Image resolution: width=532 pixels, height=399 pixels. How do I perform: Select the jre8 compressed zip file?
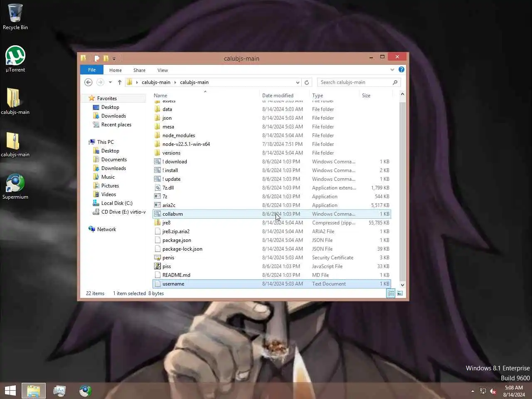[272, 223]
